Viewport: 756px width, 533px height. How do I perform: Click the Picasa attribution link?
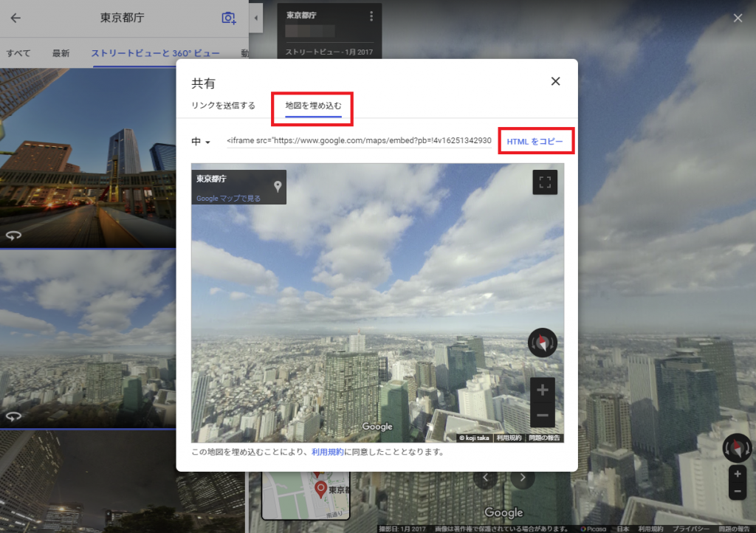click(x=593, y=529)
